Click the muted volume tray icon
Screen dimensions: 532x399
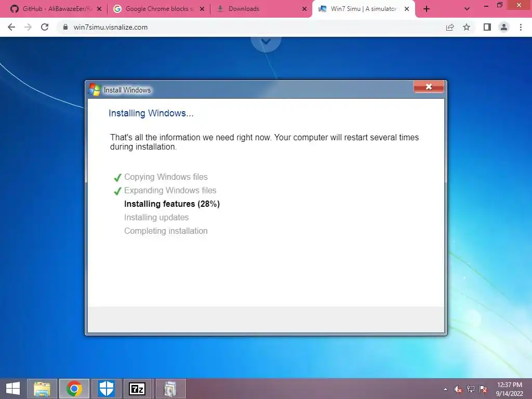click(x=458, y=389)
